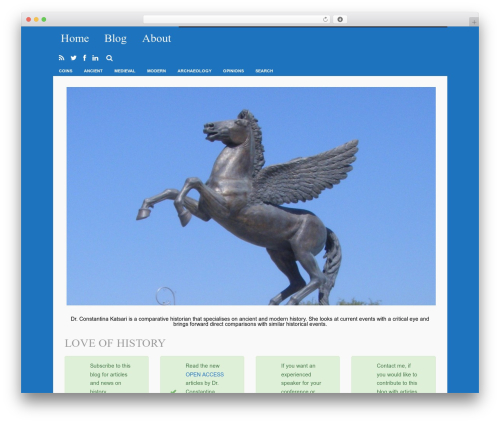Open the Facebook page icon

(84, 58)
